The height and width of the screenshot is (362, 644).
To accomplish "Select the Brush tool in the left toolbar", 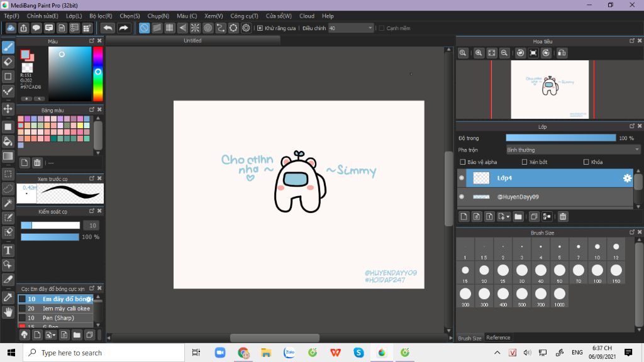I will 8,47.
